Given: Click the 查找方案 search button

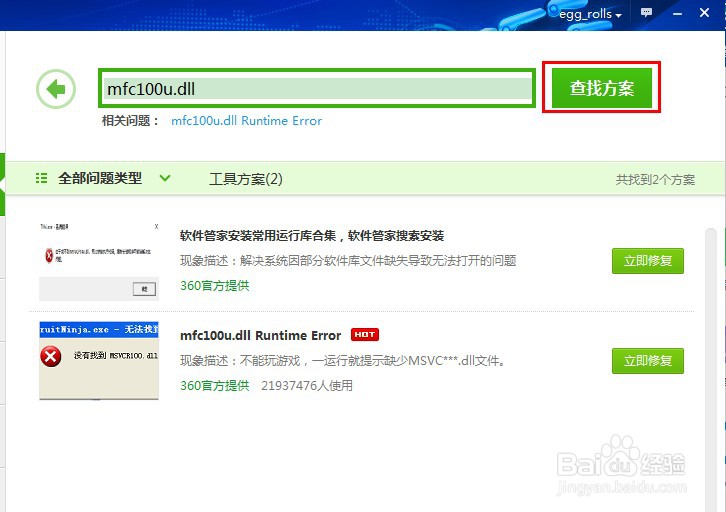Looking at the screenshot, I should (x=601, y=88).
